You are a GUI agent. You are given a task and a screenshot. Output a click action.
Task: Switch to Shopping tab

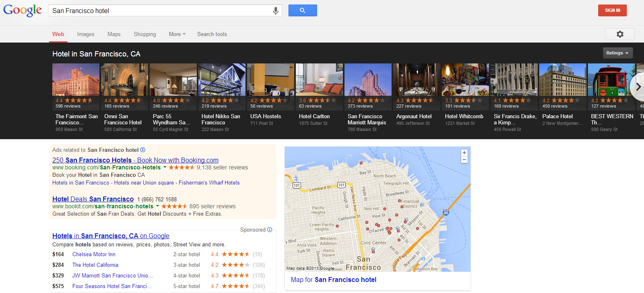(145, 34)
